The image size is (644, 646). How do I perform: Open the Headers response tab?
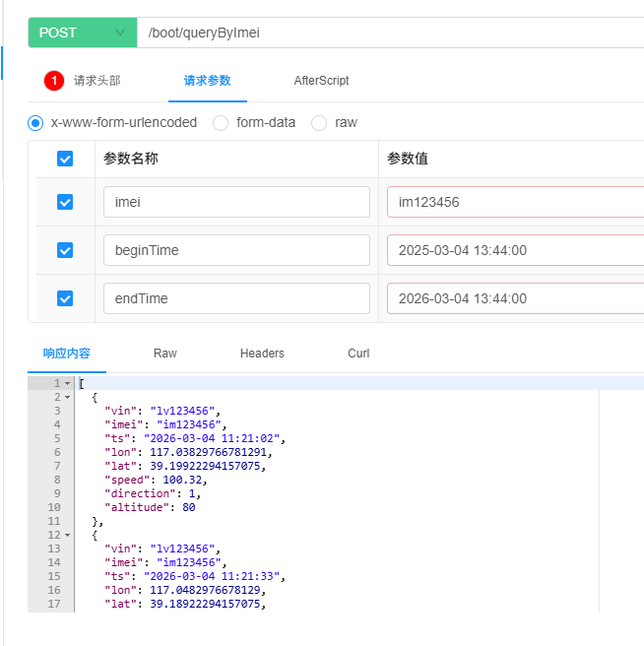(x=262, y=354)
